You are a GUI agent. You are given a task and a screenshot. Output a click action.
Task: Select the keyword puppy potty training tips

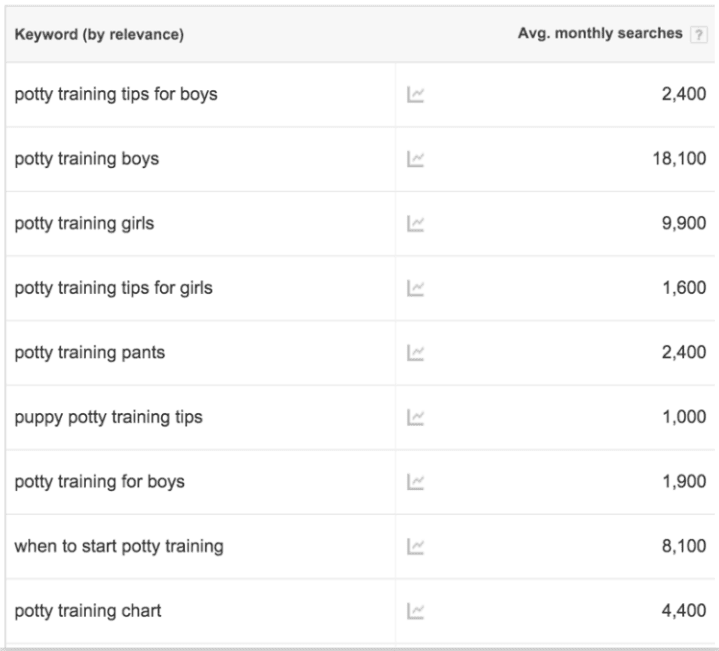coord(109,418)
